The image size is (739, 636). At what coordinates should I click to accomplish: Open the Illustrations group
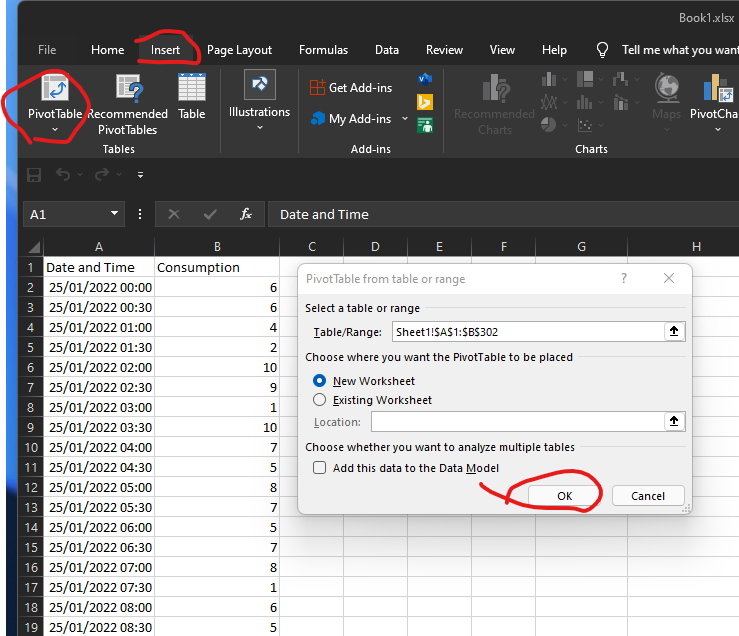259,100
